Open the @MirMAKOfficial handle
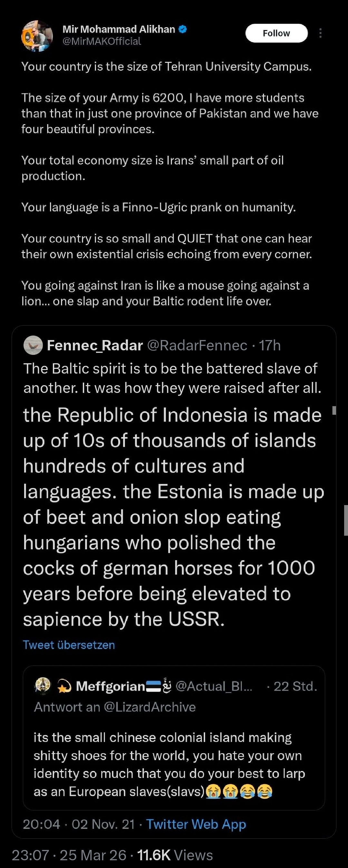 coord(102,41)
